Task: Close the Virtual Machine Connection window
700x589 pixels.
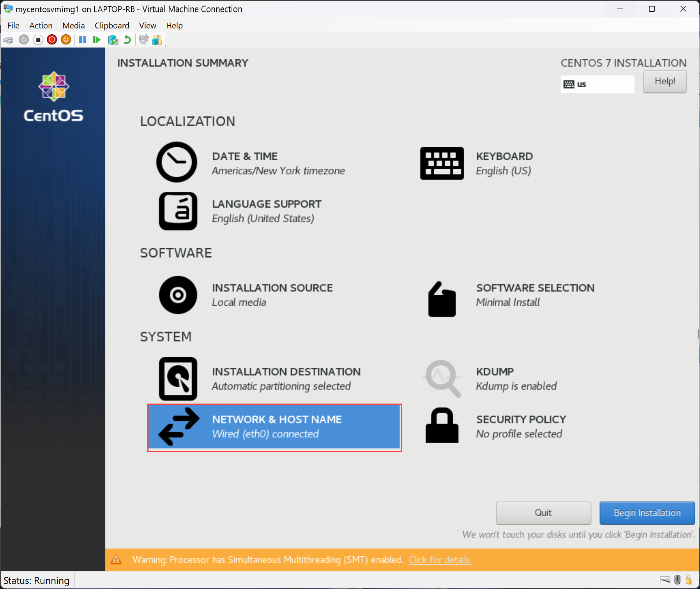Action: pyautogui.click(x=683, y=9)
